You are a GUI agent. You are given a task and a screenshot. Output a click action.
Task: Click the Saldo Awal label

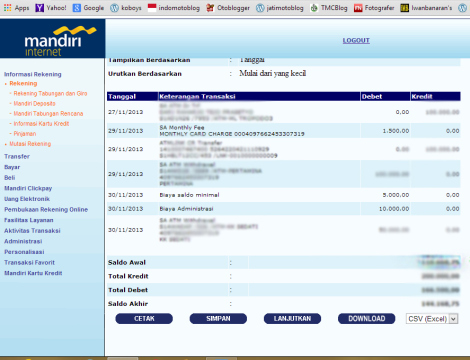coord(127,262)
